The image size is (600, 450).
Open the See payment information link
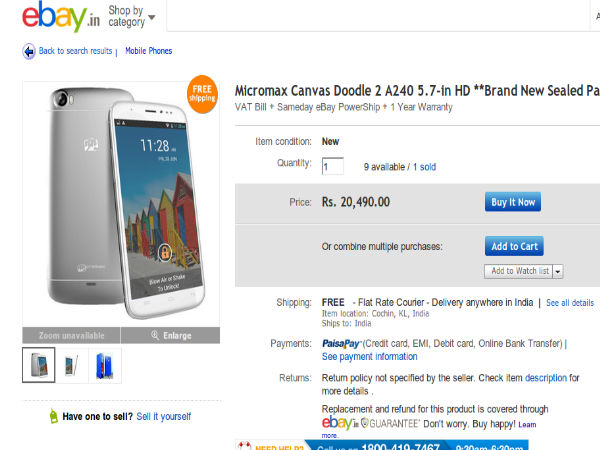(x=370, y=356)
